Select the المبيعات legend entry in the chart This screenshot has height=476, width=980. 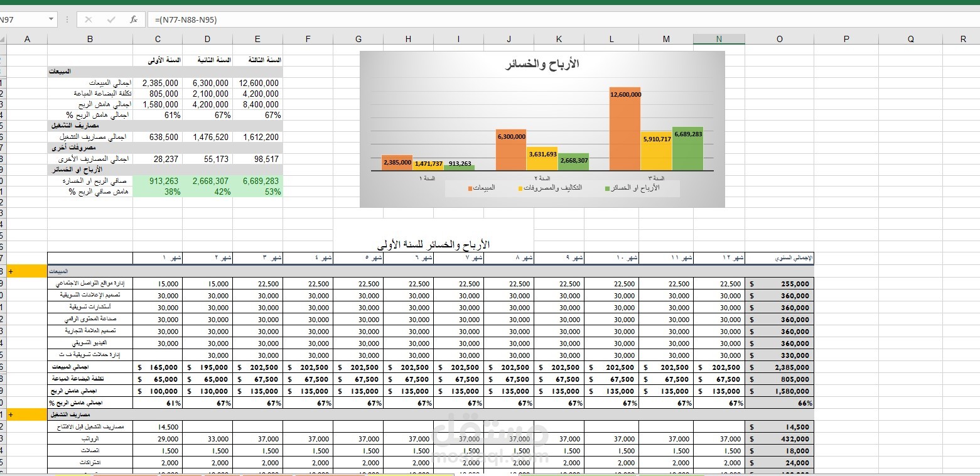482,188
